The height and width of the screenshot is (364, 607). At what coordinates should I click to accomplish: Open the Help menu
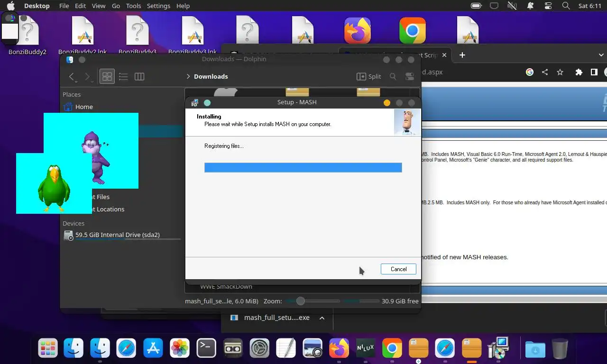183,6
